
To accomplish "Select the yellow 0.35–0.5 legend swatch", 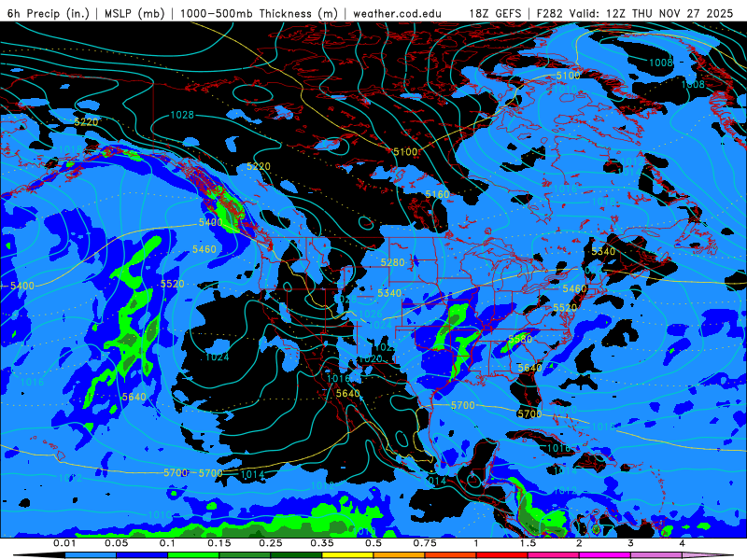I will pos(347,555).
